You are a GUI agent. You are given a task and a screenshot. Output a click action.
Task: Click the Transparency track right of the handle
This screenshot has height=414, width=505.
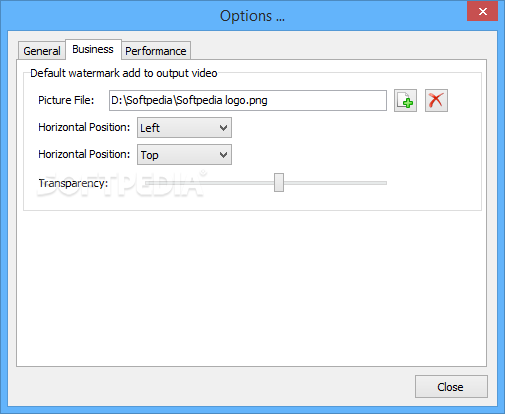(x=335, y=183)
